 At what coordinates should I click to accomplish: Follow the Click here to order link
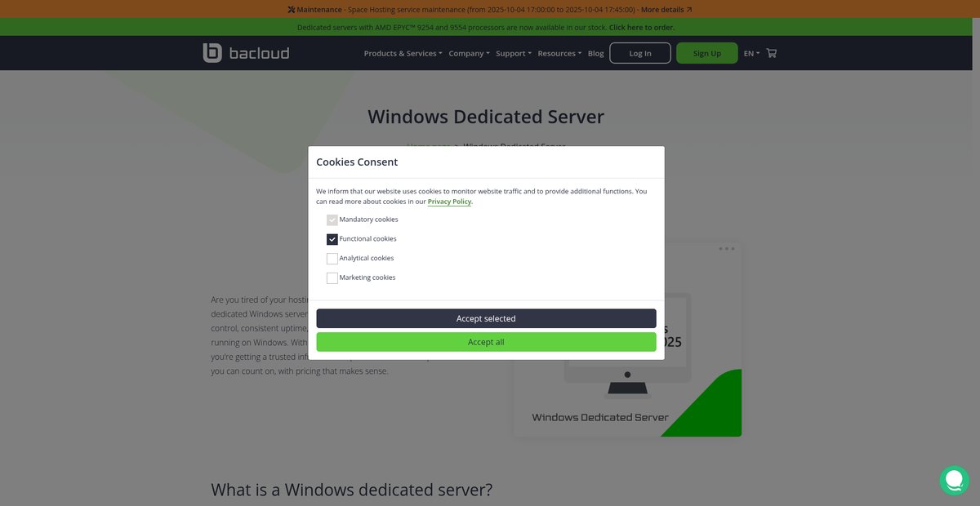pos(642,27)
